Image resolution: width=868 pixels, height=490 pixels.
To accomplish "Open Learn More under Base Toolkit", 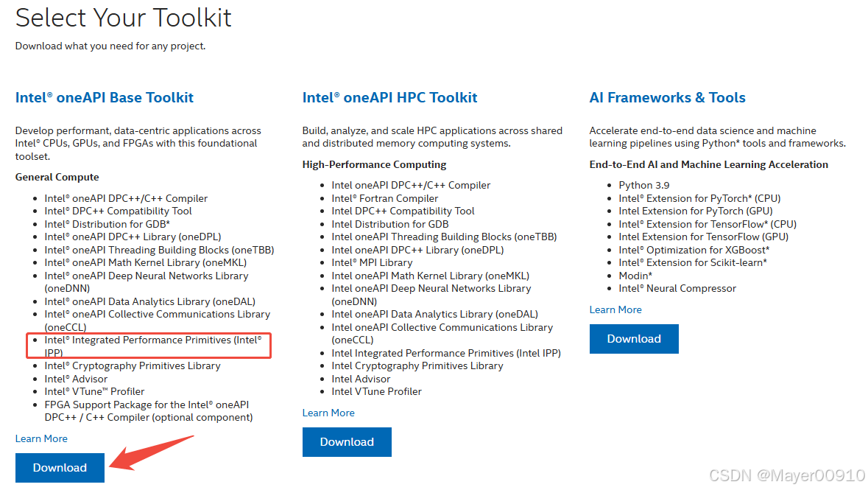I will pos(41,438).
